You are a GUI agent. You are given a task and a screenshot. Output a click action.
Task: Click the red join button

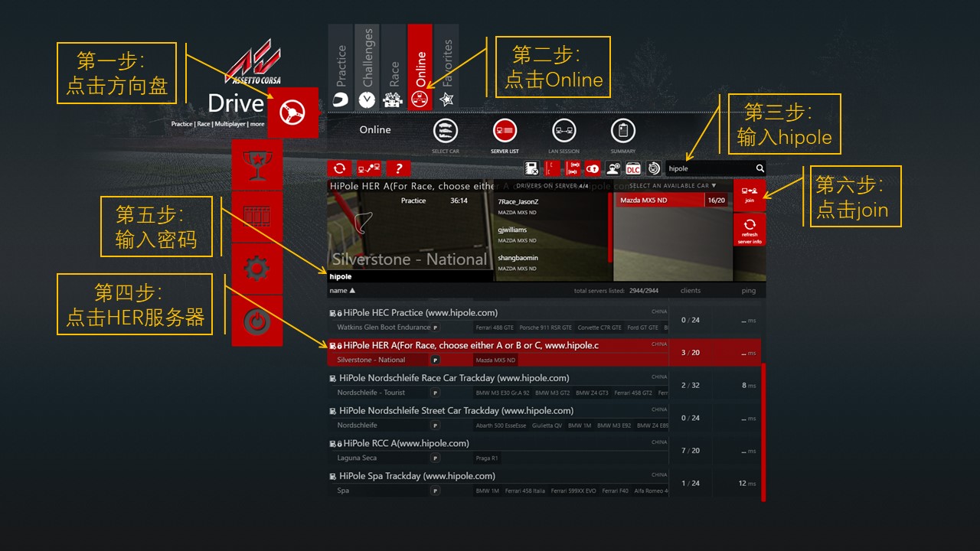pos(750,195)
